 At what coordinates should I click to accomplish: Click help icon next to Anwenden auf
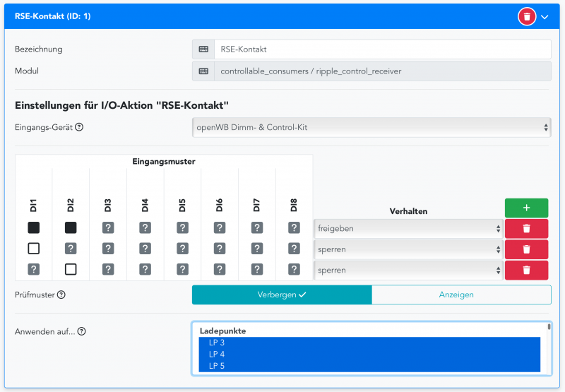[x=82, y=331]
